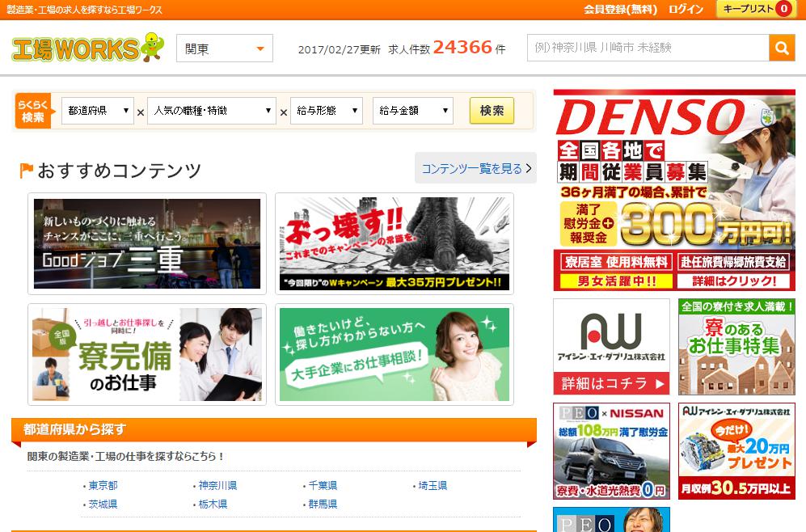Select 神奈川県 prefecture link

point(217,485)
